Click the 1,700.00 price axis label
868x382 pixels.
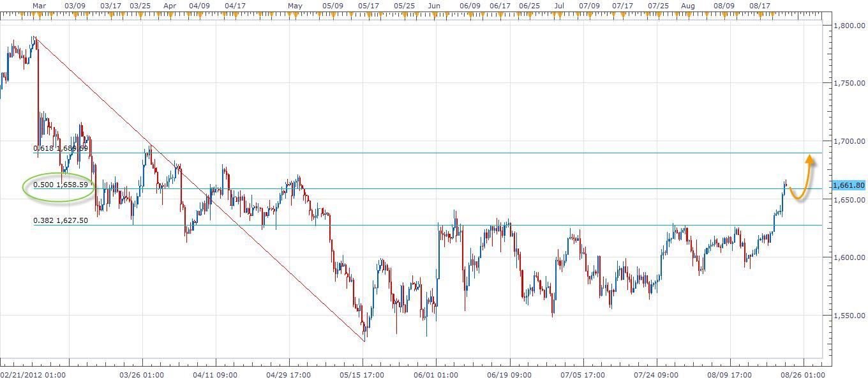pos(849,141)
